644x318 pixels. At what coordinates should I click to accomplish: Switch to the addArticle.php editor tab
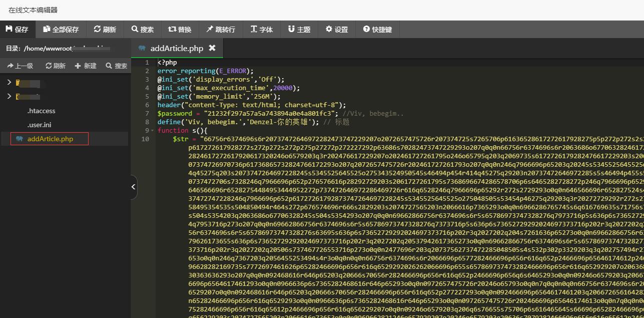(x=177, y=48)
